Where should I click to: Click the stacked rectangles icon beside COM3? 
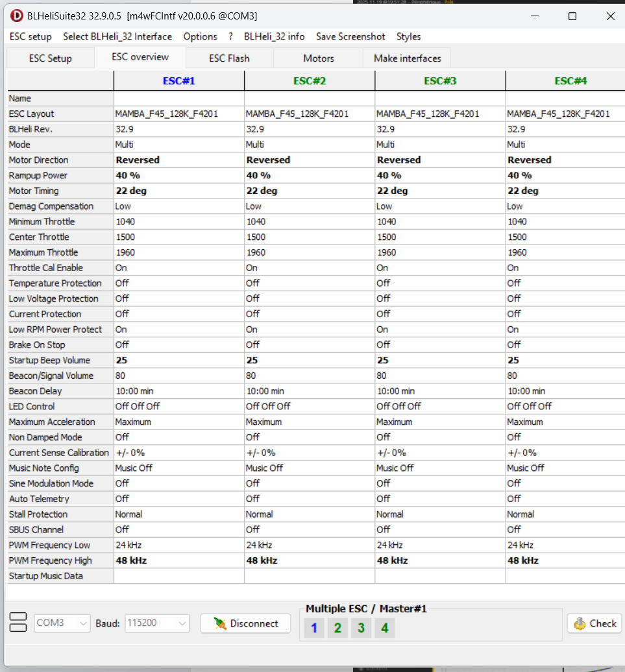click(18, 623)
